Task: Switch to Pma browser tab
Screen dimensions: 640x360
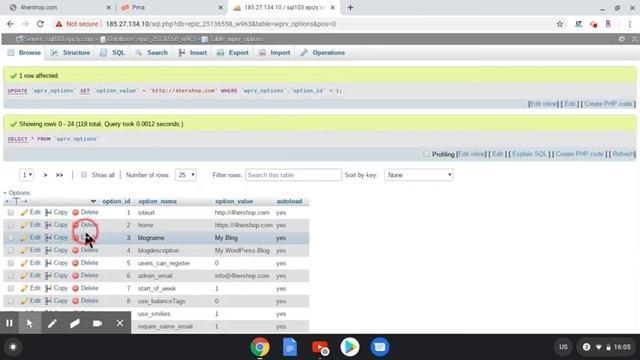Action: 171,7
